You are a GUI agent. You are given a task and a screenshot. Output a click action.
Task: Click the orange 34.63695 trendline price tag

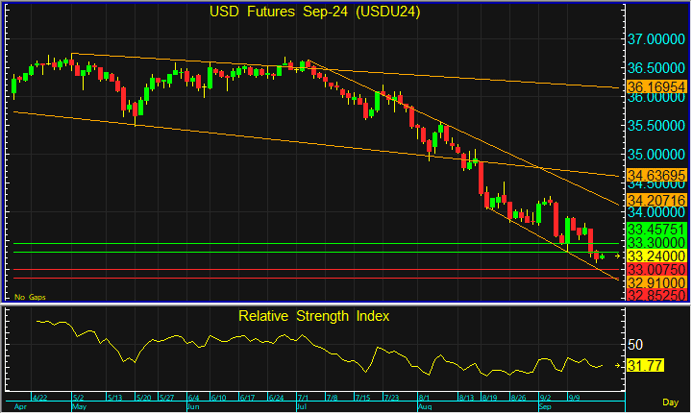[x=656, y=176]
